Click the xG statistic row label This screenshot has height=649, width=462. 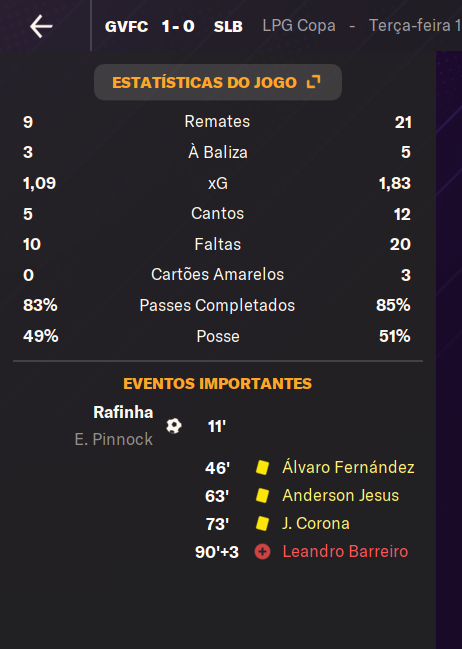pyautogui.click(x=218, y=183)
